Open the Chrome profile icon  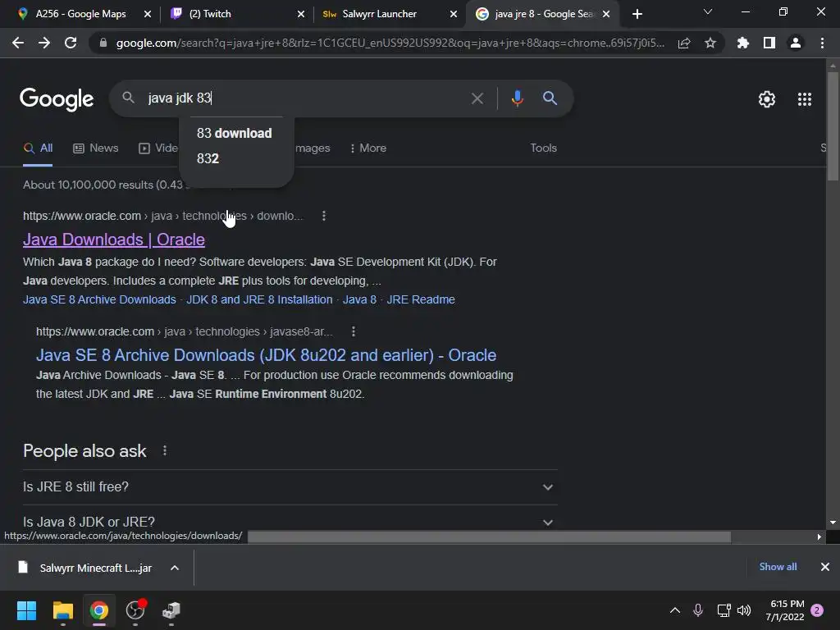click(x=796, y=43)
